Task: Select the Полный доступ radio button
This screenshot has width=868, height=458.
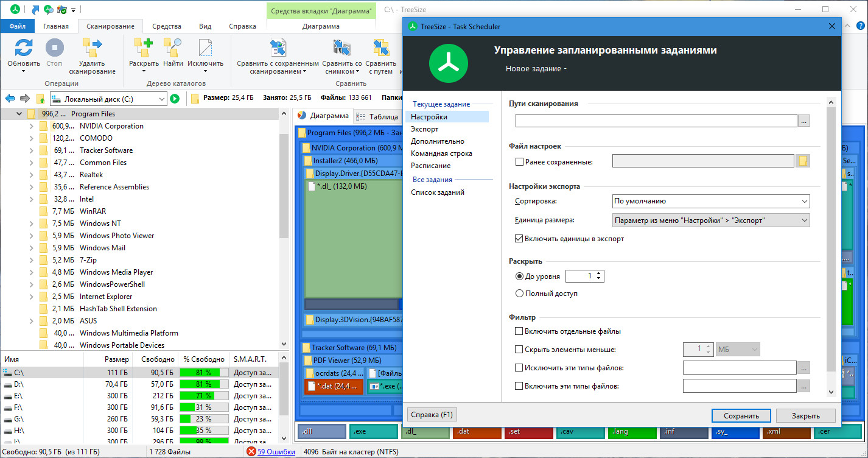Action: [519, 294]
